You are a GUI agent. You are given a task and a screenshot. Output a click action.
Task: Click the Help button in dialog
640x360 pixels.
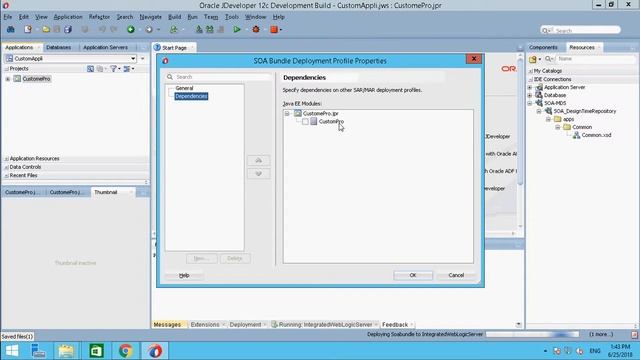(184, 276)
